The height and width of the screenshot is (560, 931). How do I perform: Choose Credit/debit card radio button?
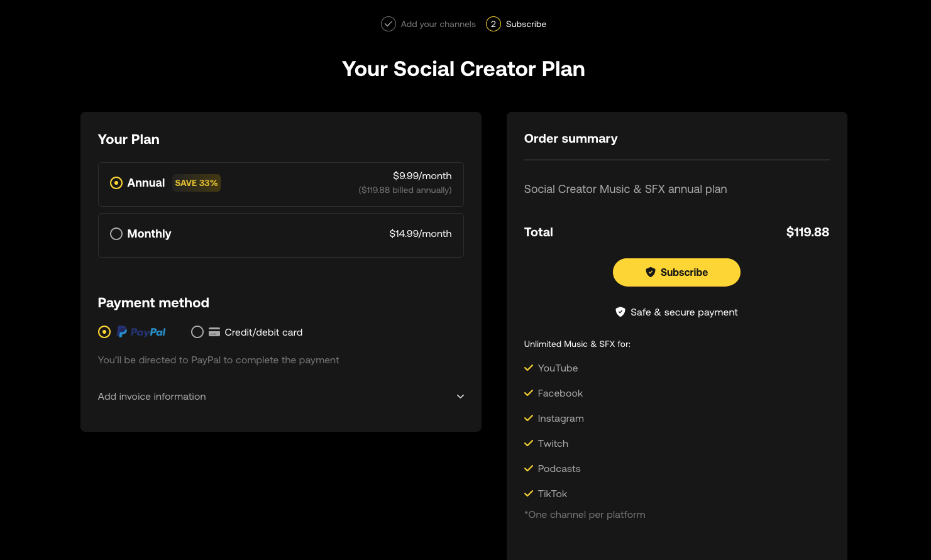[197, 332]
